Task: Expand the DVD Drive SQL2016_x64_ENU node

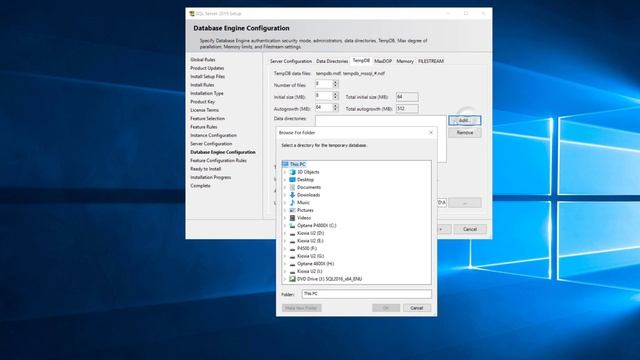Action: click(x=285, y=279)
